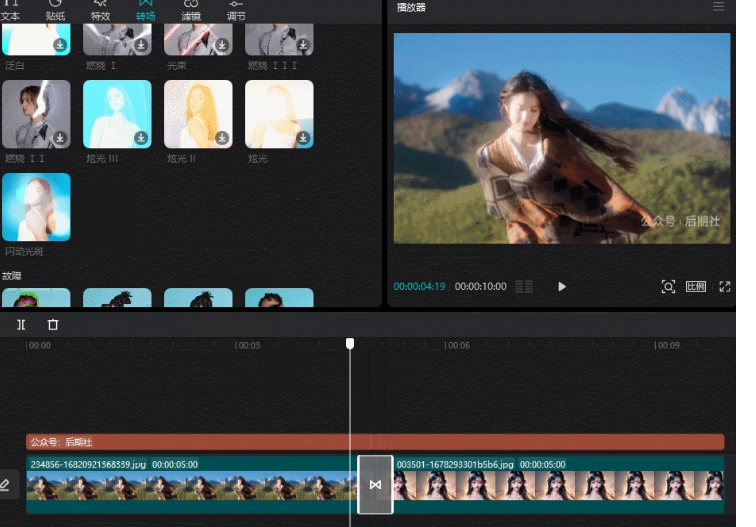Click the 00:03 ruler mark
The width and height of the screenshot is (756, 527).
[x=247, y=346]
